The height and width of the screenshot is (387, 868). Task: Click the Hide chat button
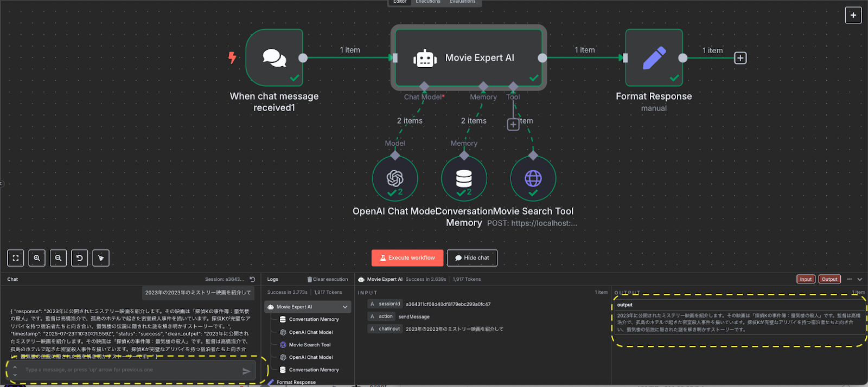click(x=472, y=258)
